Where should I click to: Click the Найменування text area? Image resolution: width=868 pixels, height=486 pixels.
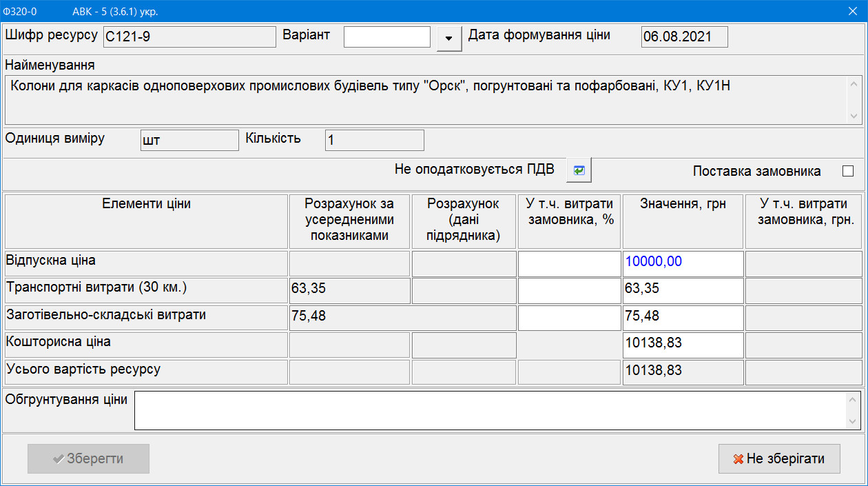433,99
